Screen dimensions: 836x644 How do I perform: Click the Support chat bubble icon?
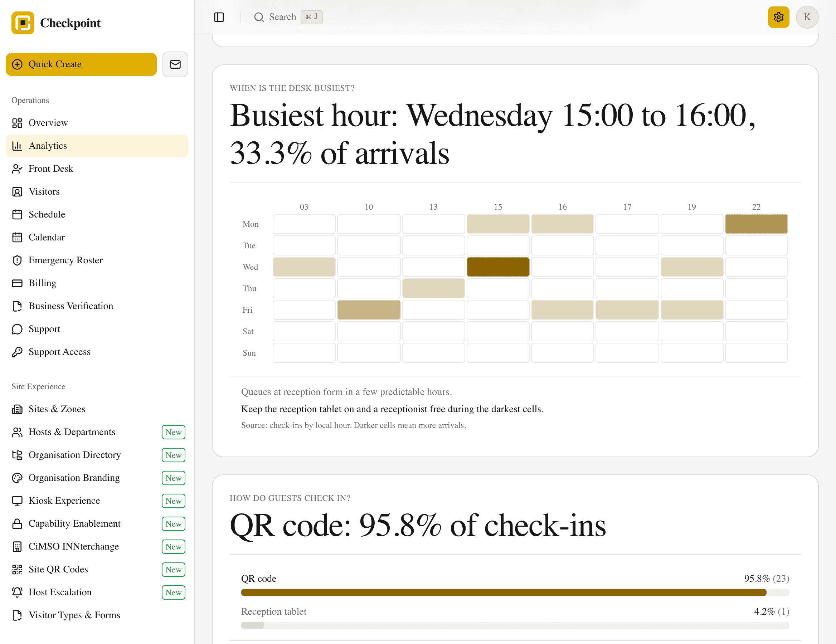(17, 329)
